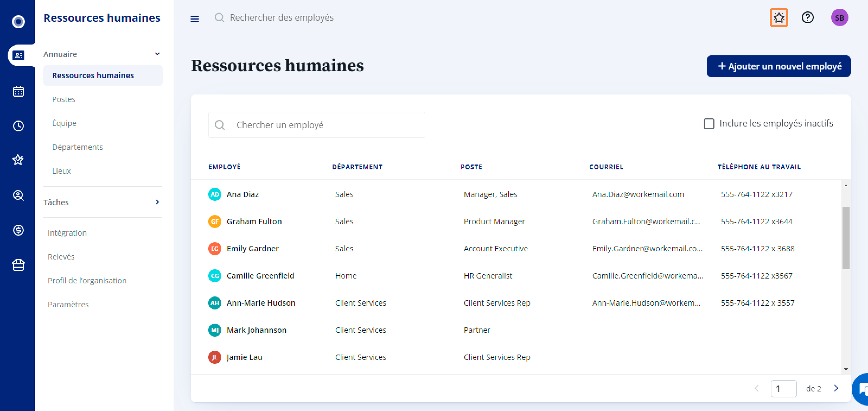Click the magnifier in Chercher un employé box
The height and width of the screenshot is (411, 868).
pyautogui.click(x=220, y=125)
